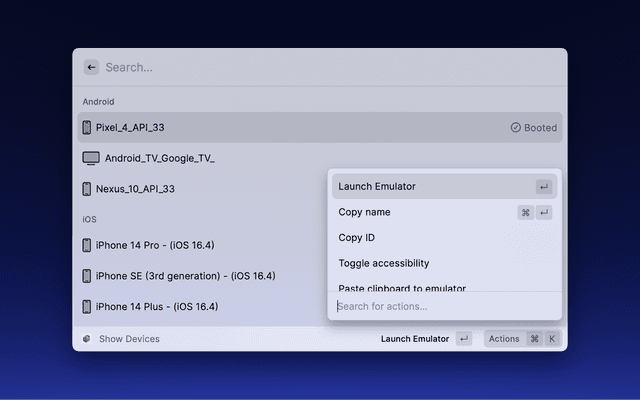Click the Nexus_10_API_33 tablet icon
The width and height of the screenshot is (640, 400).
(x=87, y=189)
